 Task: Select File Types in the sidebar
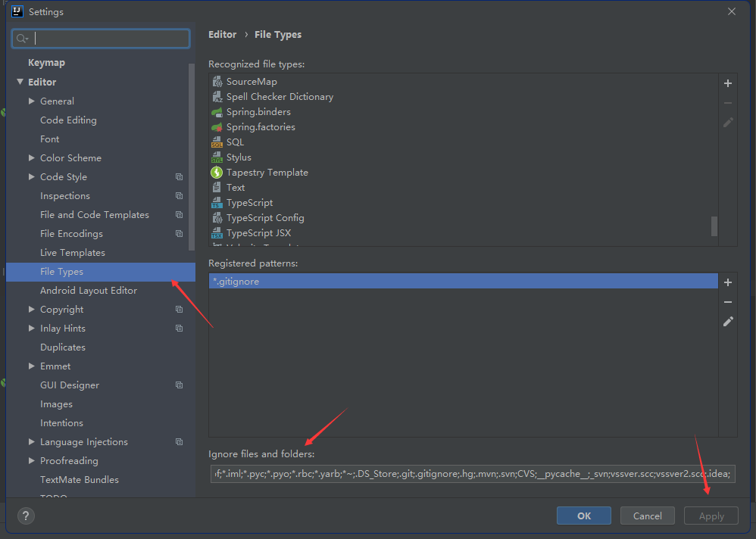click(101, 272)
